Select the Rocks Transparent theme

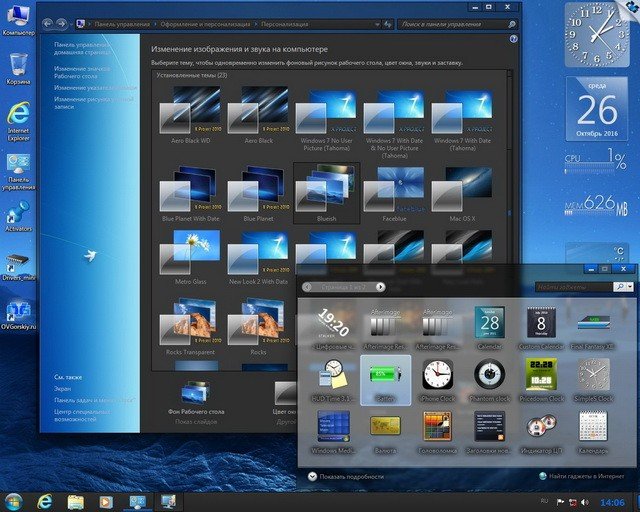coord(190,327)
